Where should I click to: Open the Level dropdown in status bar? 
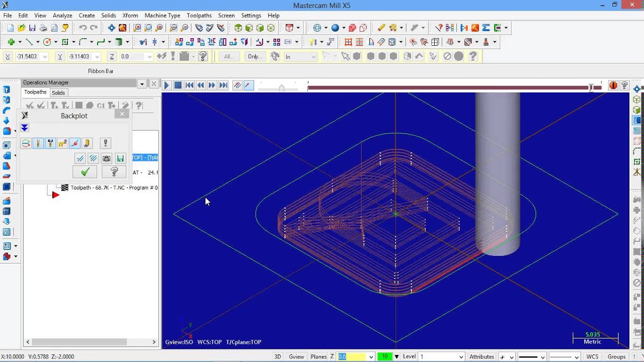[462, 356]
